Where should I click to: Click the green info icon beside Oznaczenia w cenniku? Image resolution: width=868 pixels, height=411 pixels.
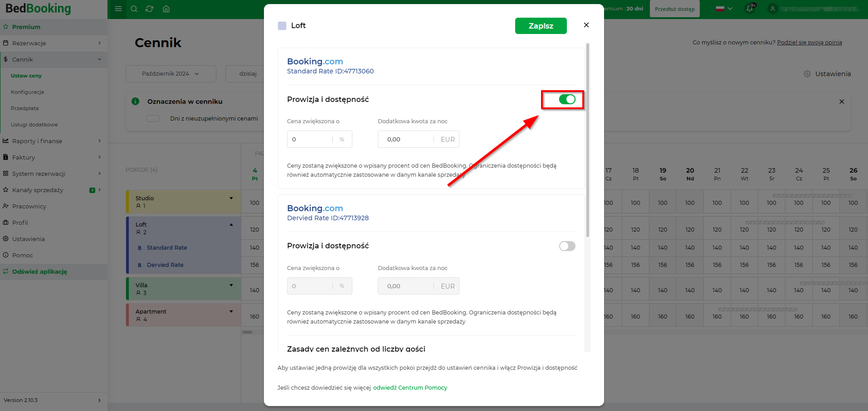(x=135, y=101)
